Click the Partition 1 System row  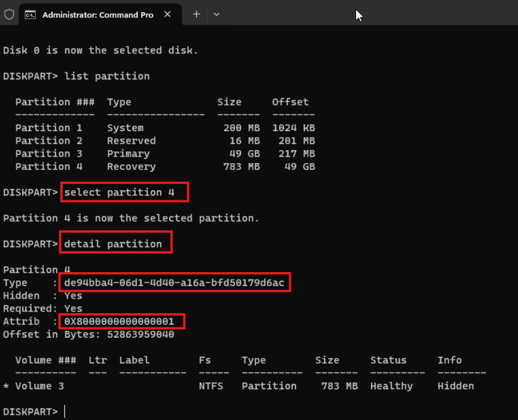pos(165,128)
